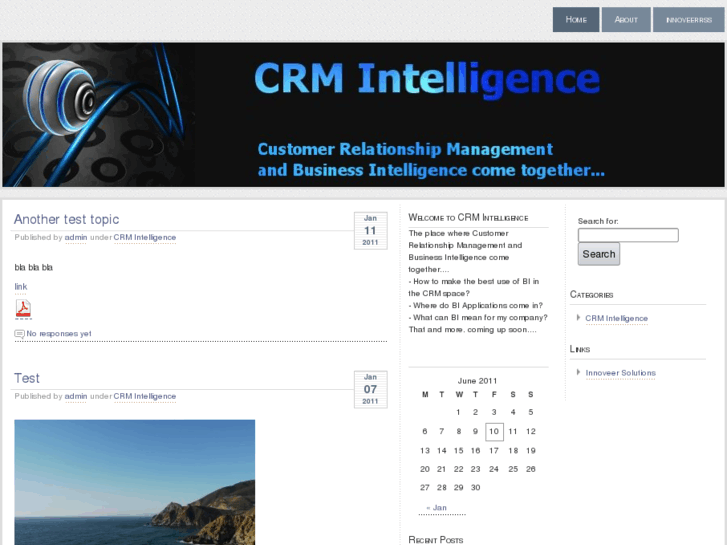Open the Home menu tab
This screenshot has height=545, width=727.
(576, 20)
